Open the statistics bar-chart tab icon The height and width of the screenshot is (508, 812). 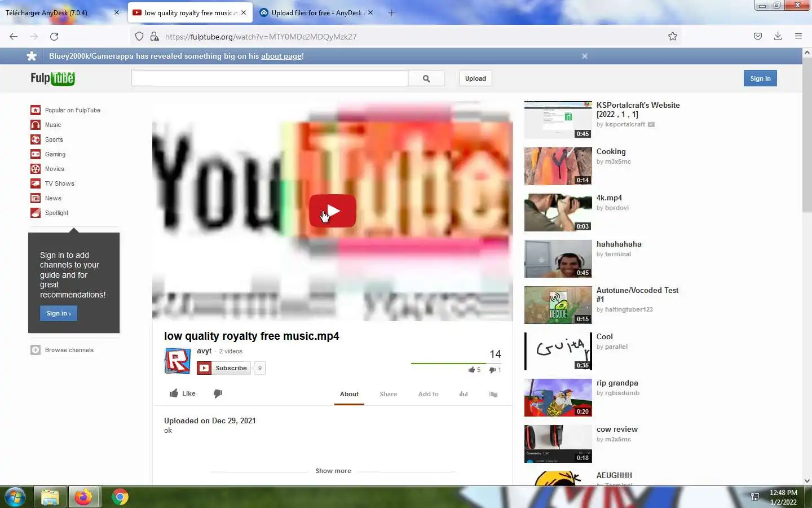464,394
